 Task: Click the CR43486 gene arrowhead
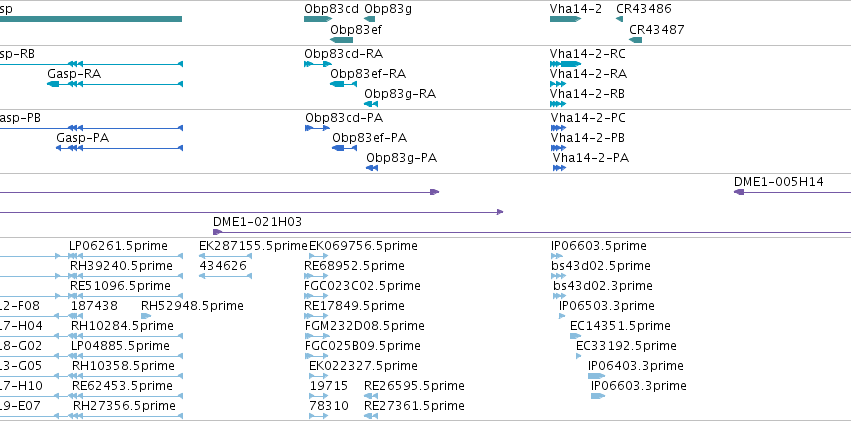pos(619,19)
